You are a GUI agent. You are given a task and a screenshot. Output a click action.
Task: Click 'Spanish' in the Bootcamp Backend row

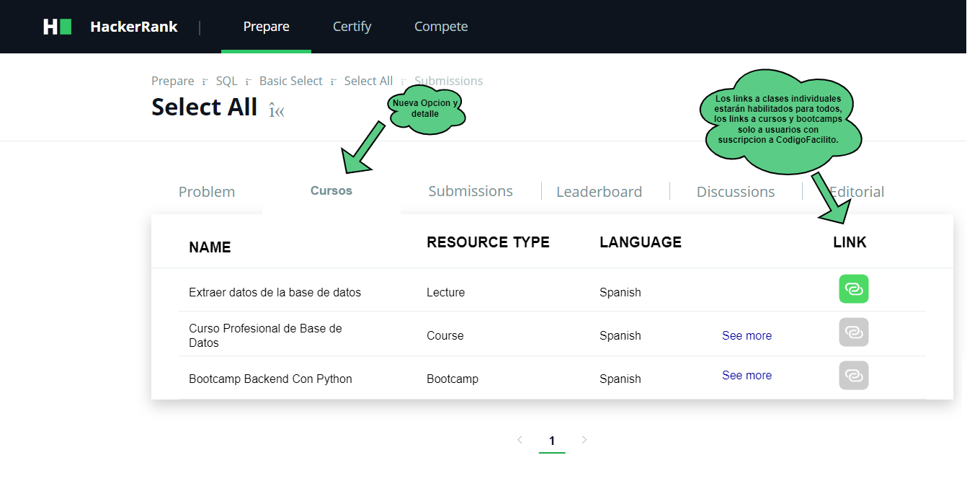(x=620, y=379)
